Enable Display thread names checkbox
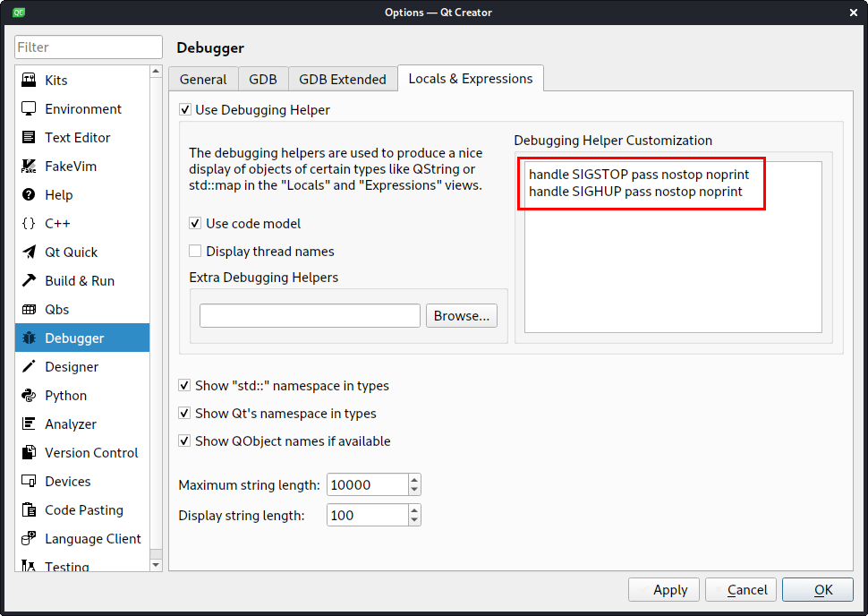868x616 pixels. (196, 252)
